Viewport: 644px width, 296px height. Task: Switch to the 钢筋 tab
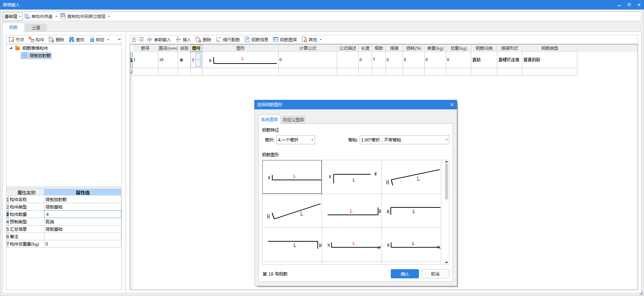[13, 28]
